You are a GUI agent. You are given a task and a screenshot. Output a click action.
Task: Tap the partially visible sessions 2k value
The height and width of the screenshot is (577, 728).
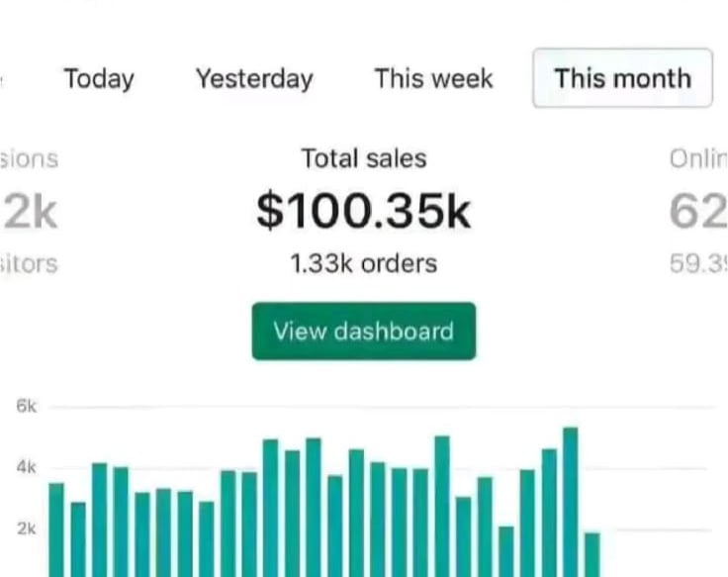(30, 212)
